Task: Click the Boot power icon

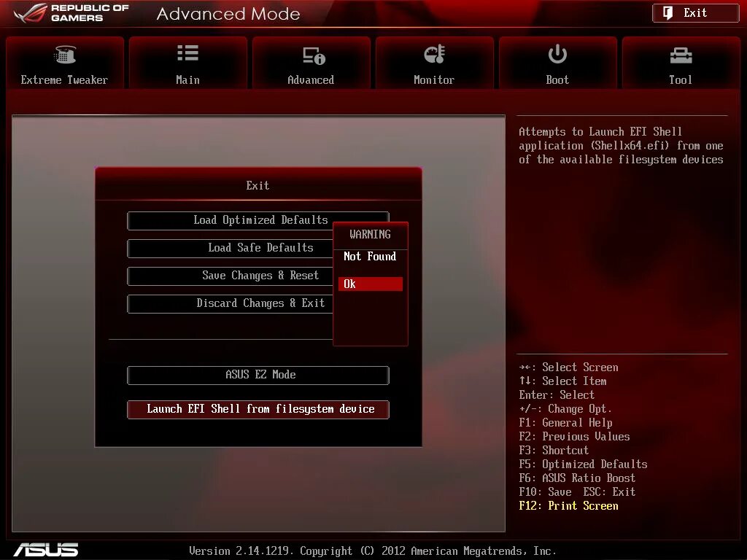Action: [x=557, y=54]
